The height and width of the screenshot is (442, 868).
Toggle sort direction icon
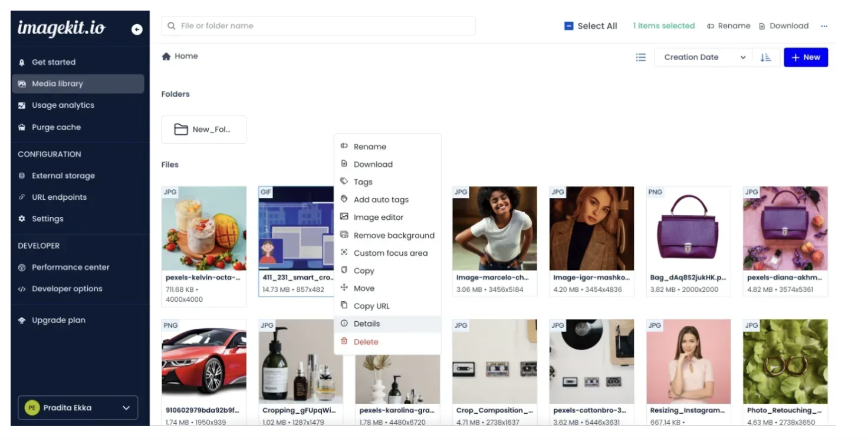(765, 57)
